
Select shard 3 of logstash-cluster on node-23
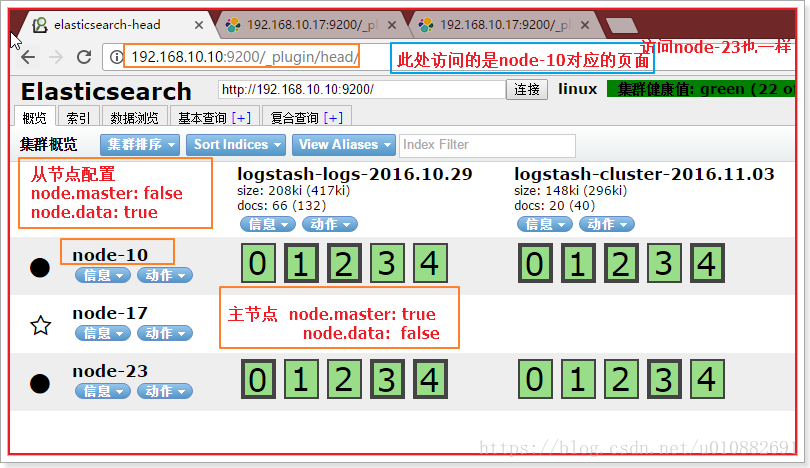664,380
